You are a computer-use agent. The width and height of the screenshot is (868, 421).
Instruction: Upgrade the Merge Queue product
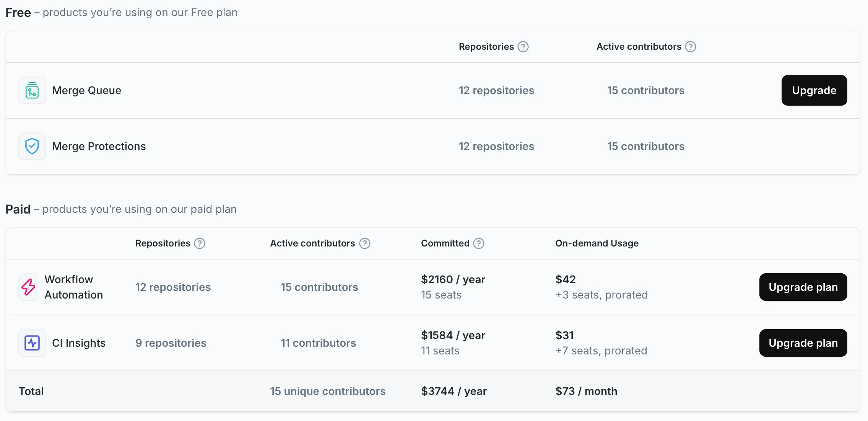814,90
